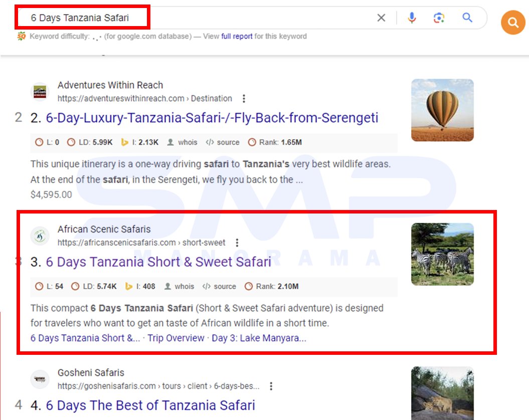View source for the Adventures Within Reach result

223,142
